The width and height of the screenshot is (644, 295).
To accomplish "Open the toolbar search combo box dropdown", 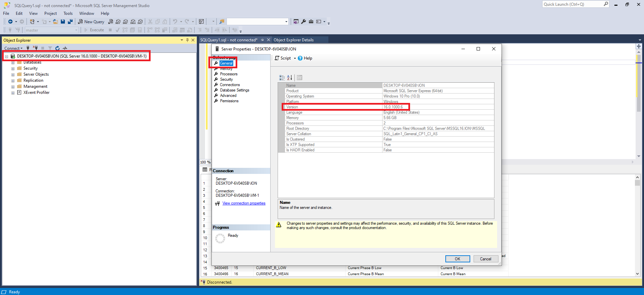I will [x=286, y=22].
